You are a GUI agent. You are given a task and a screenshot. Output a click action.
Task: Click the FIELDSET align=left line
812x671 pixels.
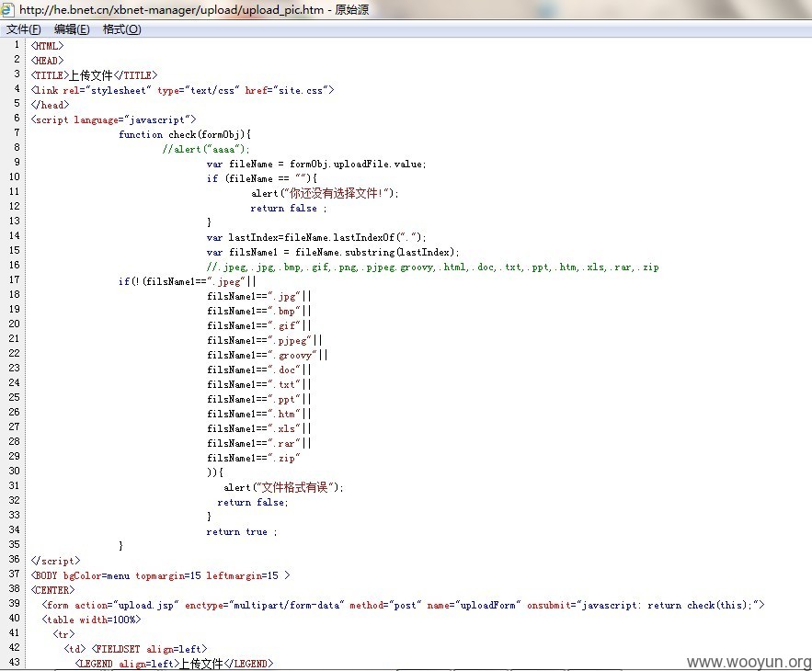coord(136,649)
